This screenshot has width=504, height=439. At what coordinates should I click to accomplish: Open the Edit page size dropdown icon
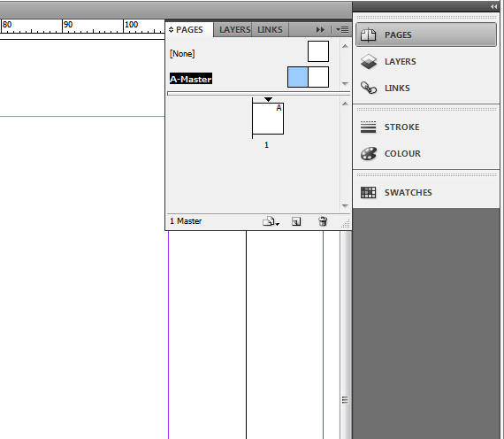[x=271, y=221]
